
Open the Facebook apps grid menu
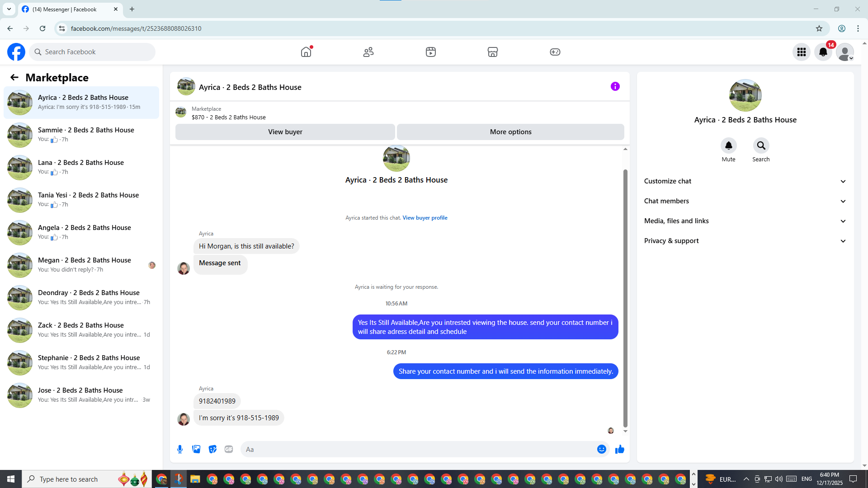[x=802, y=52]
